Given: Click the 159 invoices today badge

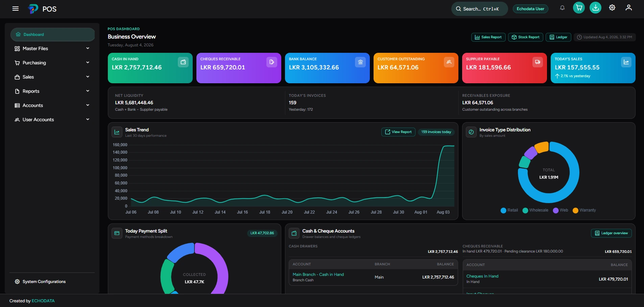Looking at the screenshot, I should 436,132.
